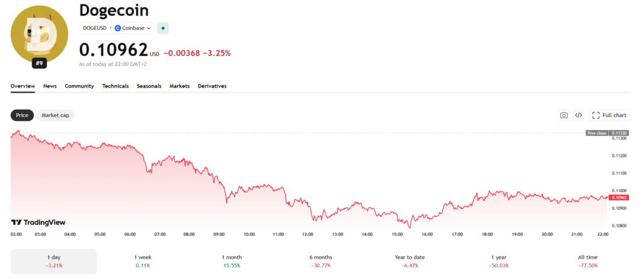Open the Technicals tab
Viewport: 644px width, 279px height.
[116, 86]
